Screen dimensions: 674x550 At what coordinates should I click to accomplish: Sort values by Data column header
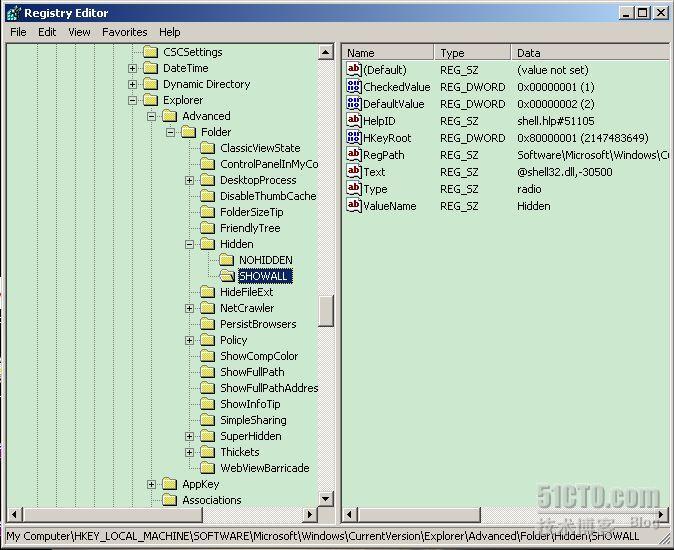click(x=590, y=52)
